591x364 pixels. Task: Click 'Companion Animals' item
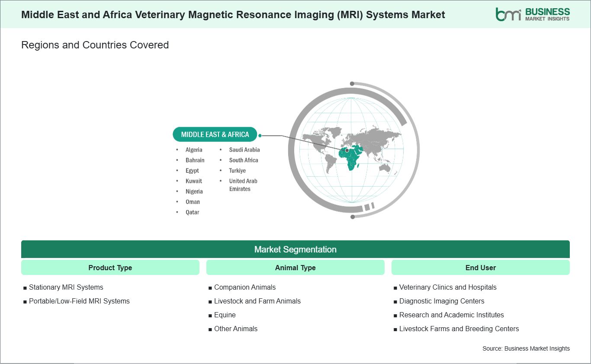(x=245, y=287)
